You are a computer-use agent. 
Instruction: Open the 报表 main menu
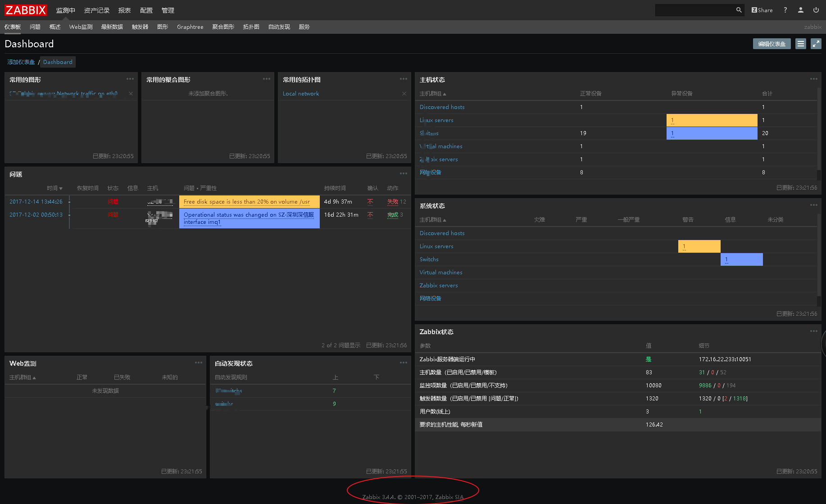[x=124, y=10]
